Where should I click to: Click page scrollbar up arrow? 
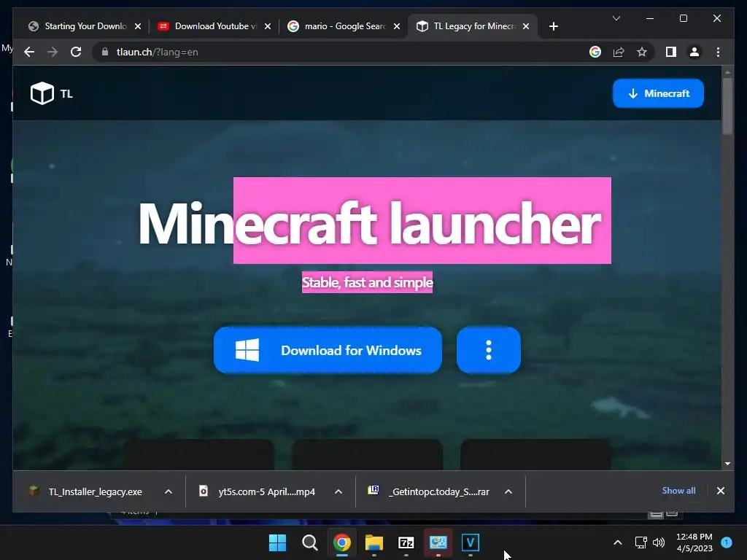pyautogui.click(x=727, y=72)
